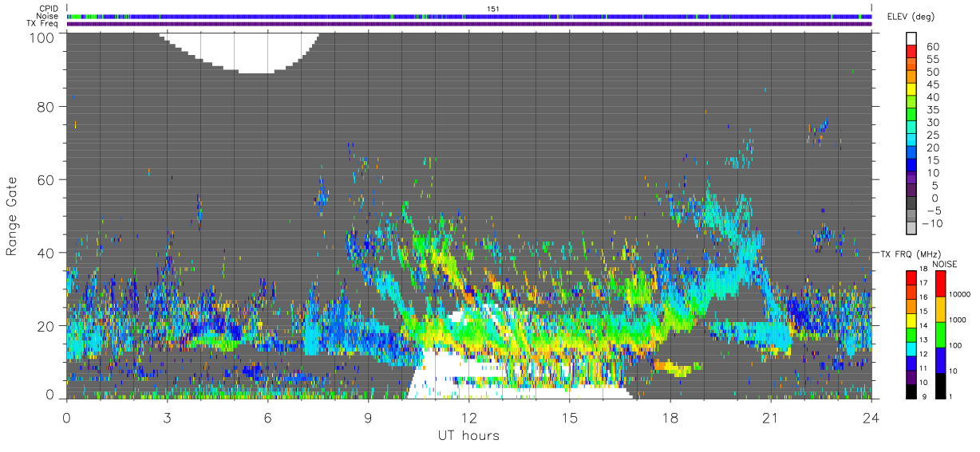Click the 40 tick on the Range Gate axis
Viewport: 980px width, 452px height.
coord(45,253)
